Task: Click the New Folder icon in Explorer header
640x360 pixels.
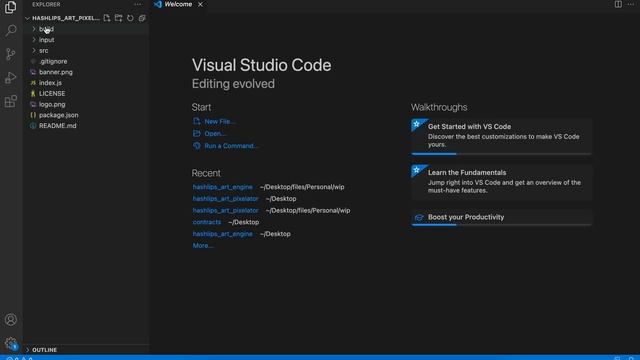Action: [118, 18]
